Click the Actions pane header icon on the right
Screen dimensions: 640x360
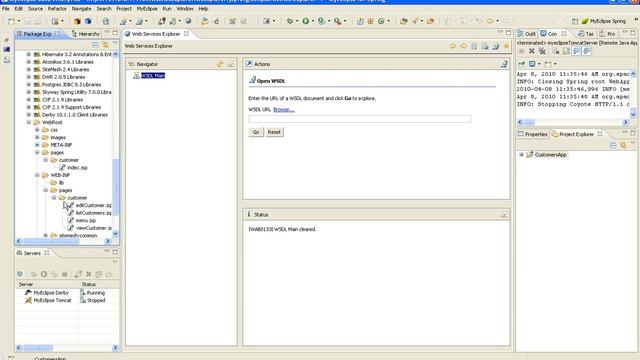click(504, 64)
